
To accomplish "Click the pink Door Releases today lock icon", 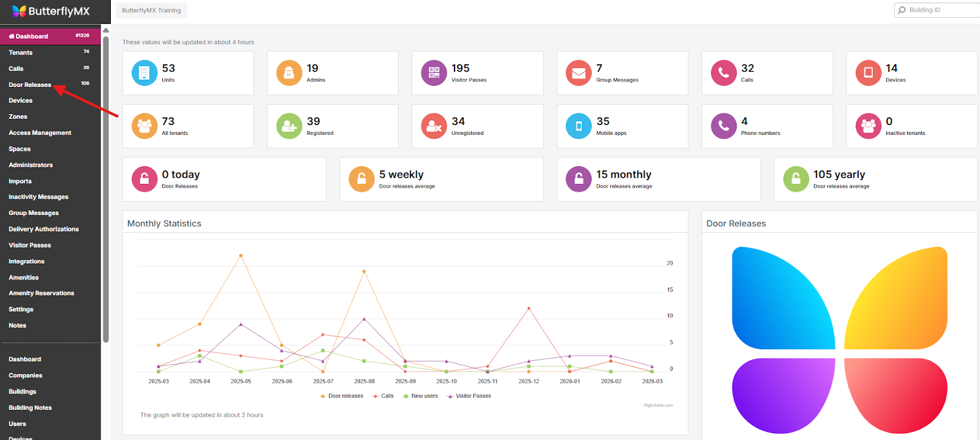I will point(144,180).
